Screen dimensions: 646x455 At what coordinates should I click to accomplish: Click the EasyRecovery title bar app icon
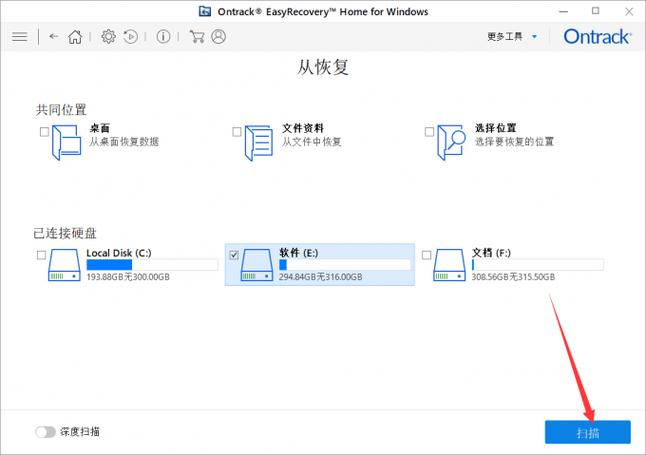coord(205,11)
